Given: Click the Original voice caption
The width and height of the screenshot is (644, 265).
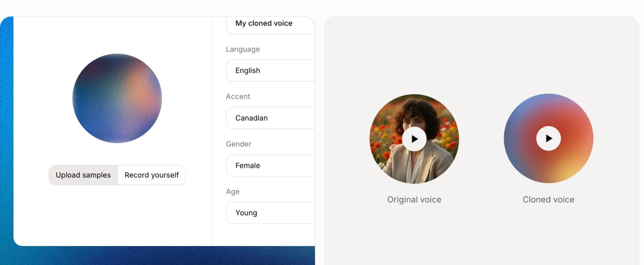Looking at the screenshot, I should [x=414, y=200].
